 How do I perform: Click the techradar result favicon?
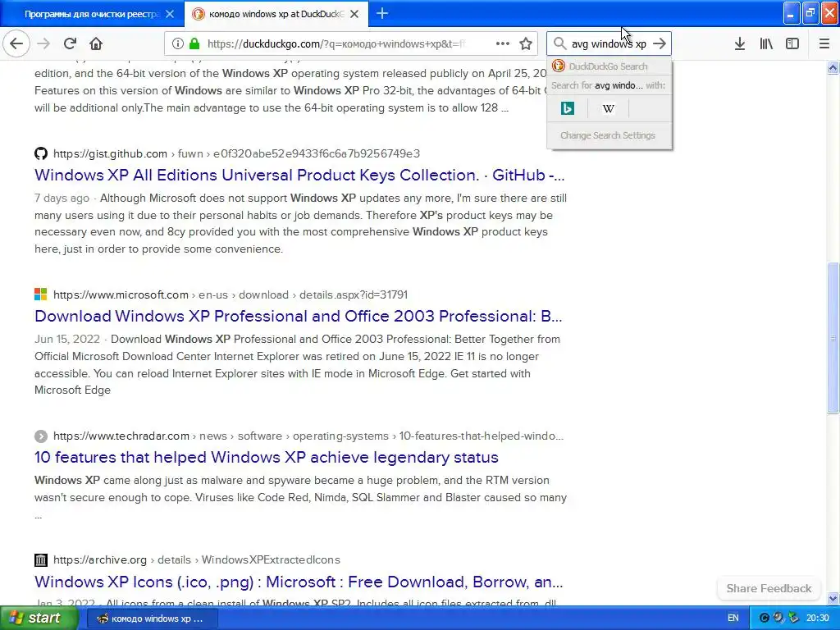41,436
